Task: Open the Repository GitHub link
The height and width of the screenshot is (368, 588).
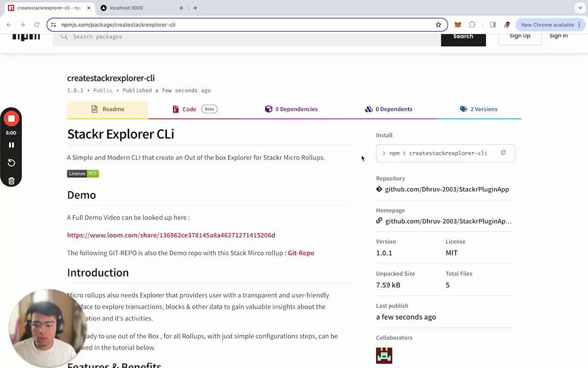Action: 447,189
